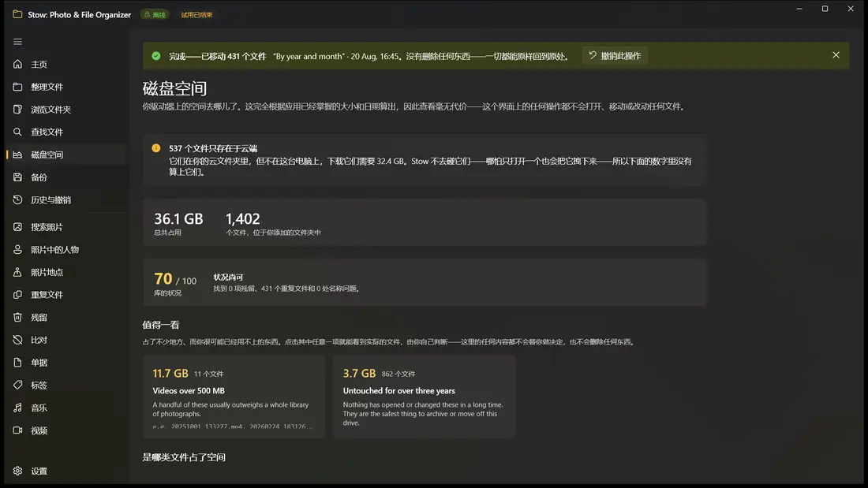Go to 主页 in sidebar
The image size is (868, 488).
[66, 64]
